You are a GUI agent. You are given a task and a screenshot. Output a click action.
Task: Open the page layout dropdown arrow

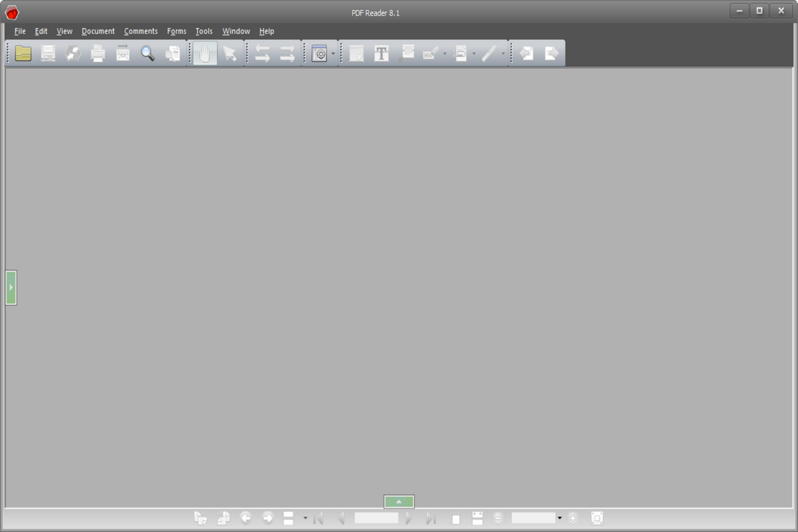[x=305, y=519]
